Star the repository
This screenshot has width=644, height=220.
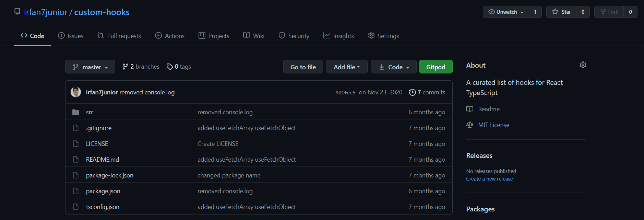pos(561,12)
